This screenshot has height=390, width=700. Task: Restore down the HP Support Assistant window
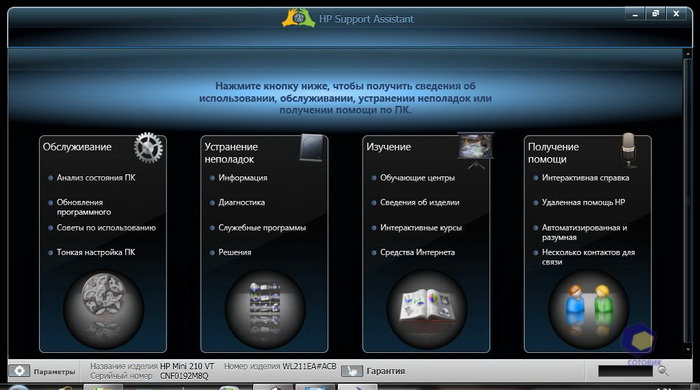[655, 14]
